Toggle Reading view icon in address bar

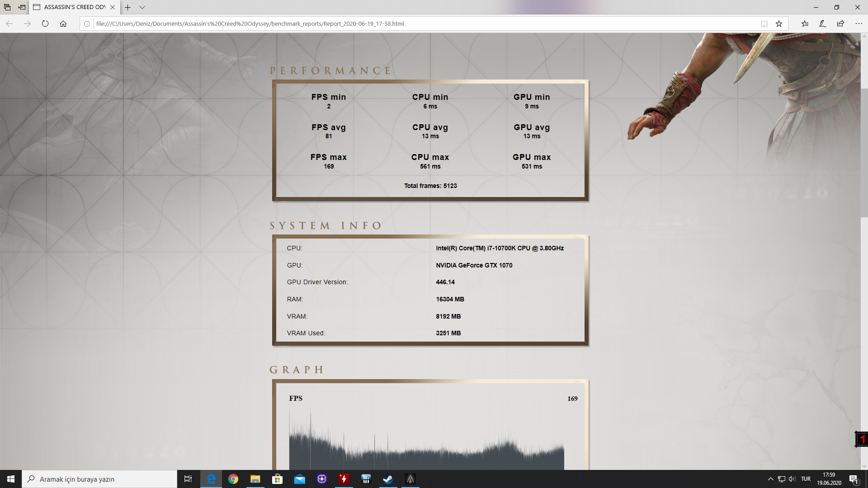tap(764, 24)
